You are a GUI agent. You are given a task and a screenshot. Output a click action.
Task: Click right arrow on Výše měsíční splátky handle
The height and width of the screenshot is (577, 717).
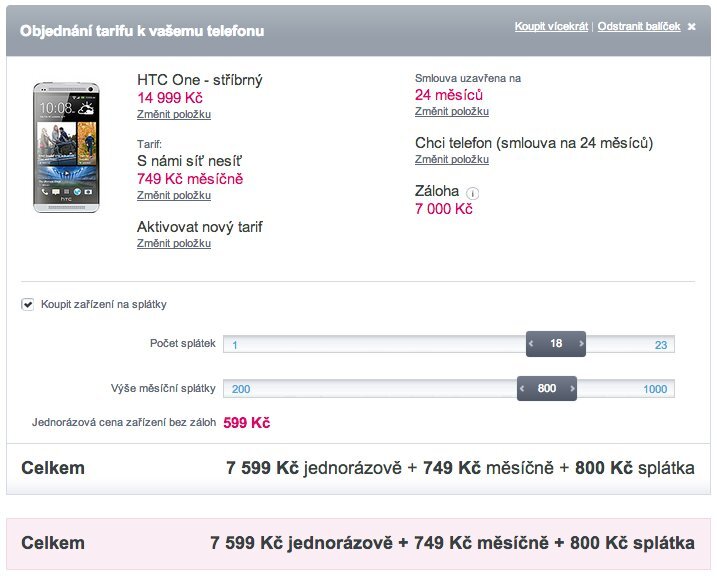pyautogui.click(x=572, y=389)
